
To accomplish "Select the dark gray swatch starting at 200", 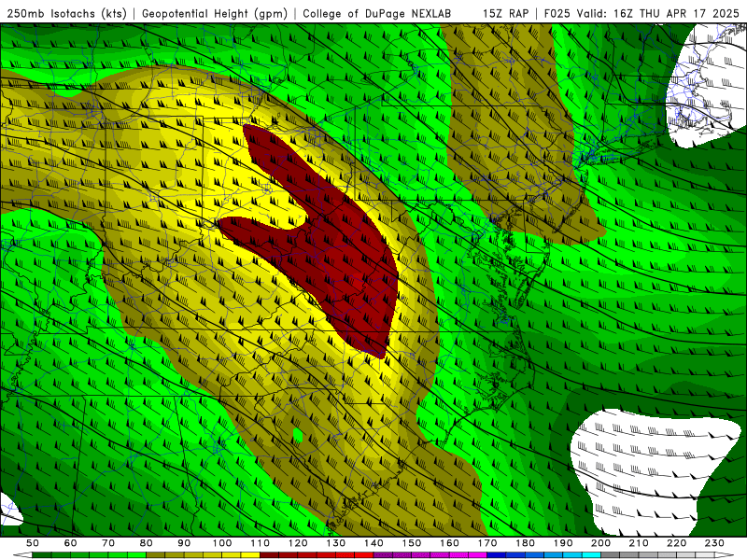I will click(x=611, y=555).
